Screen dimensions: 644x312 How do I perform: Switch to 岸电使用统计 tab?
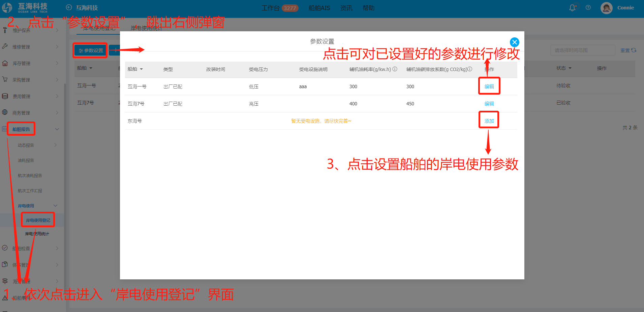coord(146,28)
